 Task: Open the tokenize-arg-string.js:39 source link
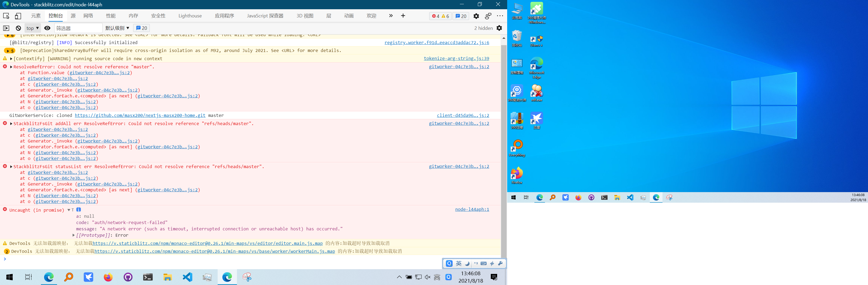pos(456,59)
